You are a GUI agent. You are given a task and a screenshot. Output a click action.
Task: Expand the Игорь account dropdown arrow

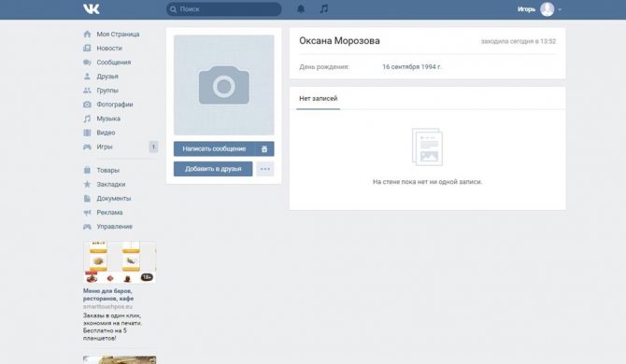pos(560,9)
